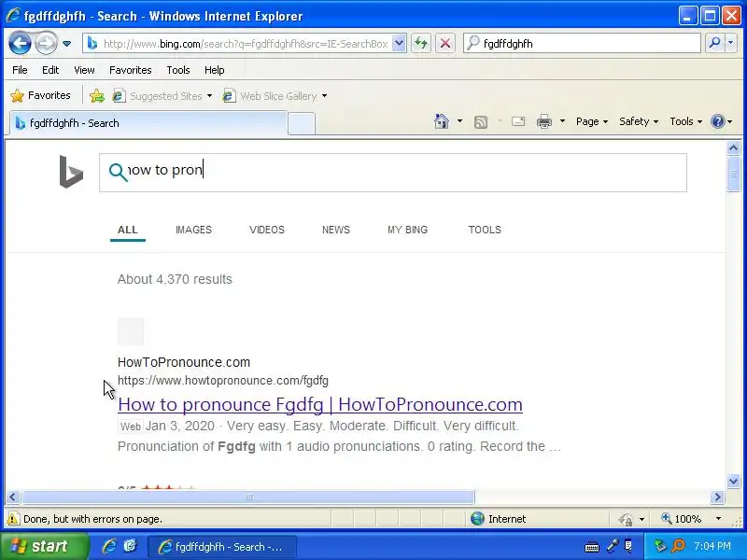
Task: Click the Print icon
Action: (x=544, y=122)
